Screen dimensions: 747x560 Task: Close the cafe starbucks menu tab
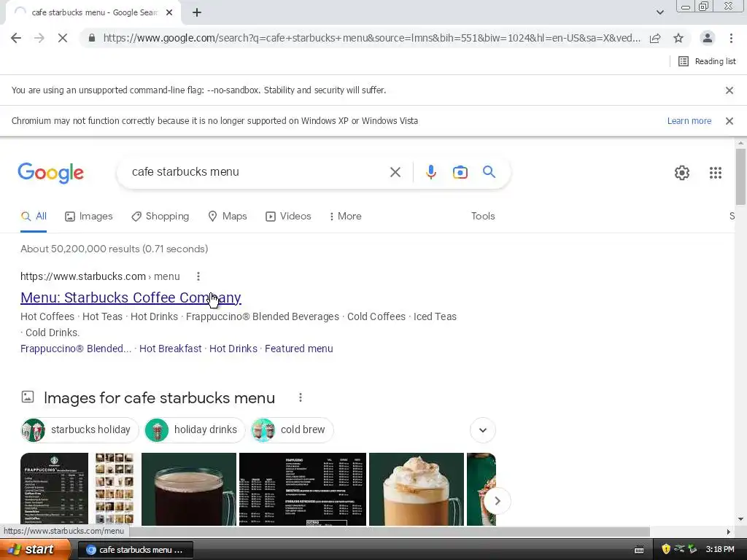[x=169, y=13]
